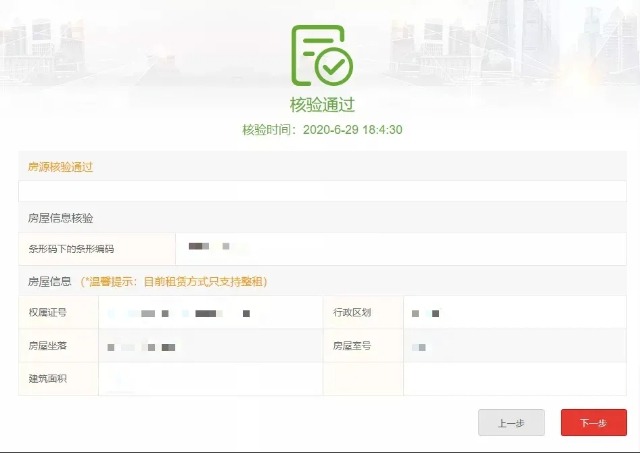Image resolution: width=640 pixels, height=453 pixels.
Task: Click the 上一步 gray button
Action: [x=511, y=422]
